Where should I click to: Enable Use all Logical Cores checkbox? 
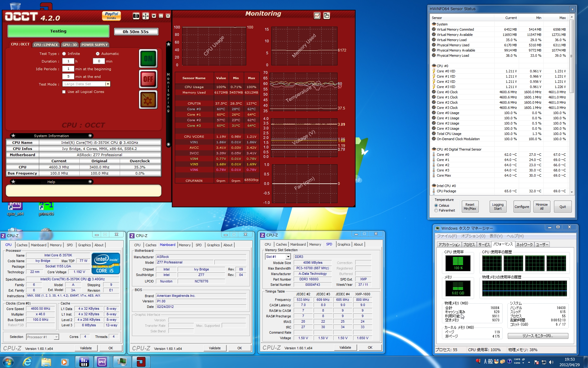[x=64, y=92]
